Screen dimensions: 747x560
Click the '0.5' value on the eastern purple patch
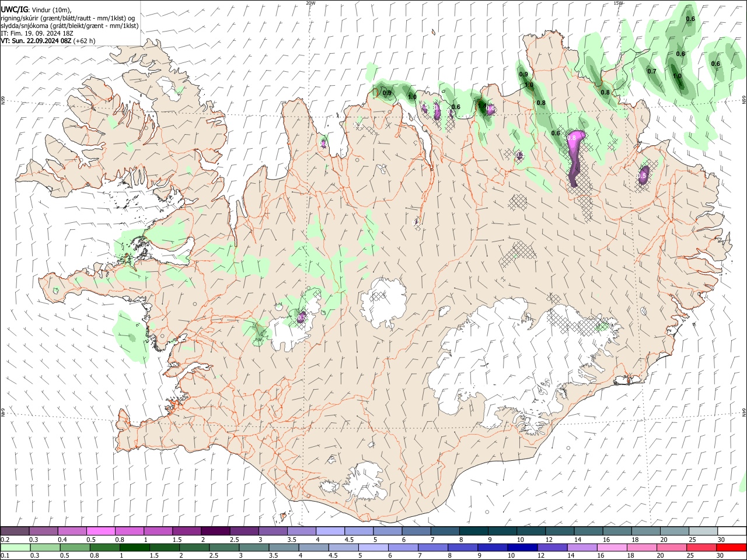click(x=642, y=176)
